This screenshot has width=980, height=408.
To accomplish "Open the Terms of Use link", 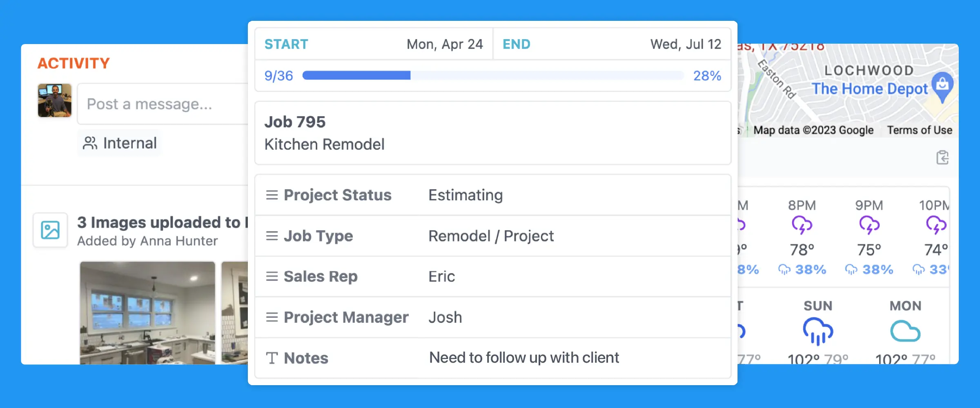I will [920, 130].
